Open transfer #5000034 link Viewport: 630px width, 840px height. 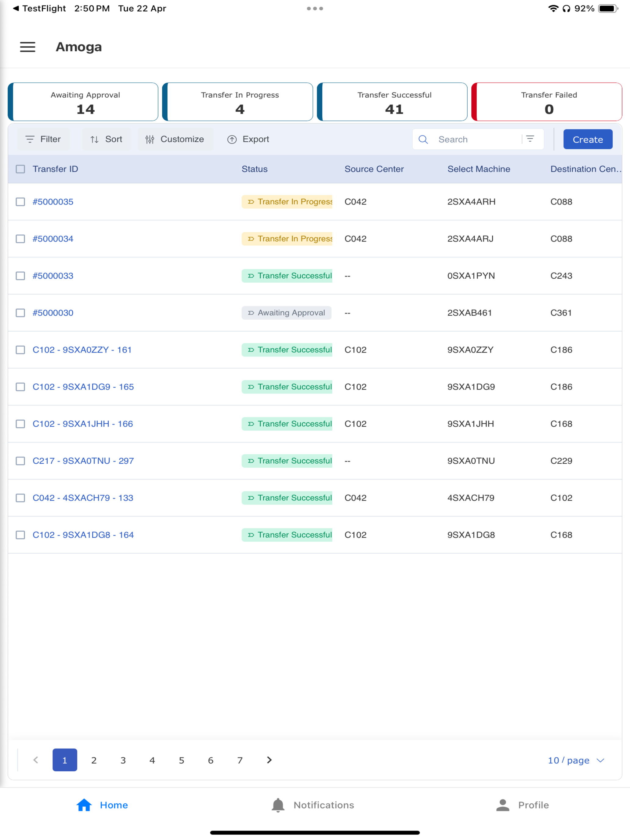[x=53, y=239]
